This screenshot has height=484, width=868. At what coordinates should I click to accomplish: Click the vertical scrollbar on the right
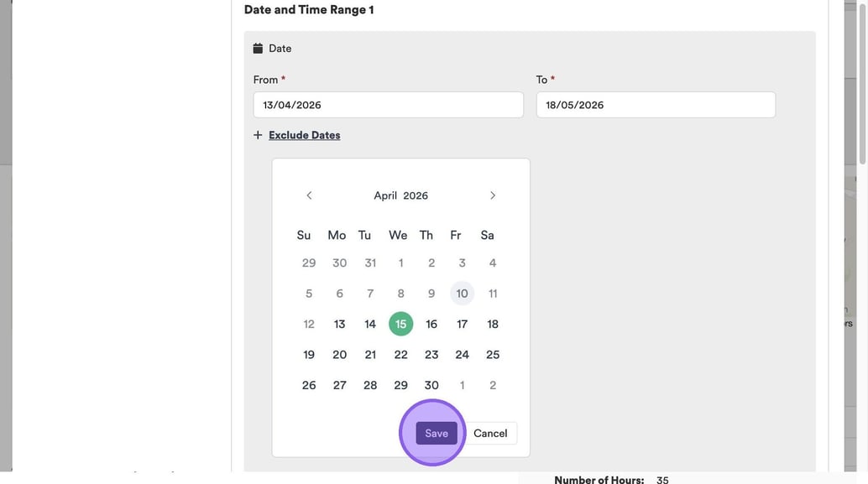coord(862,84)
